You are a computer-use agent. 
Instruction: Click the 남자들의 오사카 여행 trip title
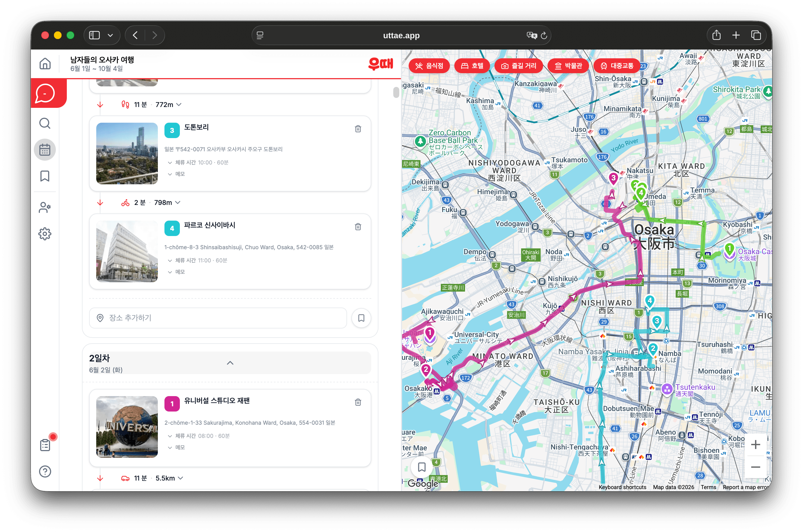pos(102,60)
